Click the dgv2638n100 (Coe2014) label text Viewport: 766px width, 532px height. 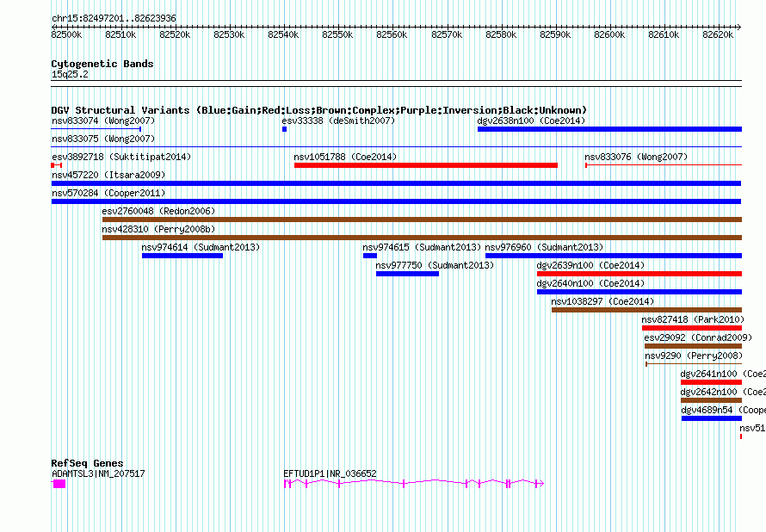(531, 121)
